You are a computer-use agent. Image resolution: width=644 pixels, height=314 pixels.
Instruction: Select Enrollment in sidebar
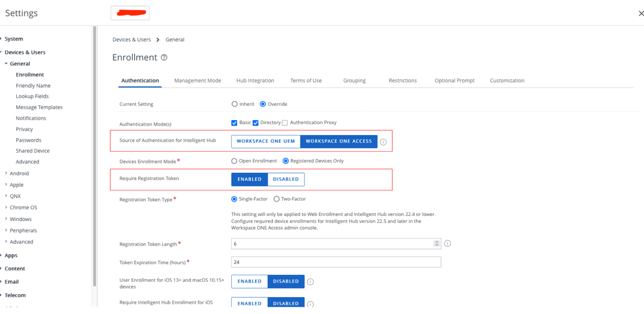(x=30, y=75)
